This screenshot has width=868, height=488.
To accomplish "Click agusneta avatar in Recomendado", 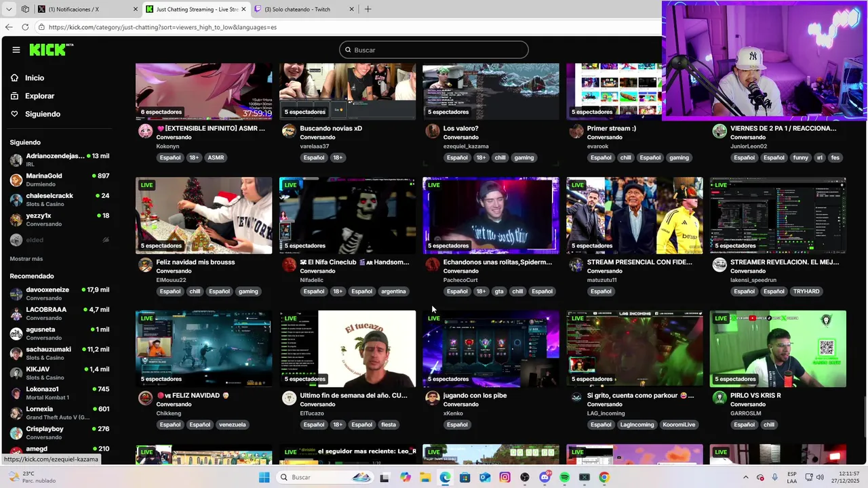I will (16, 333).
